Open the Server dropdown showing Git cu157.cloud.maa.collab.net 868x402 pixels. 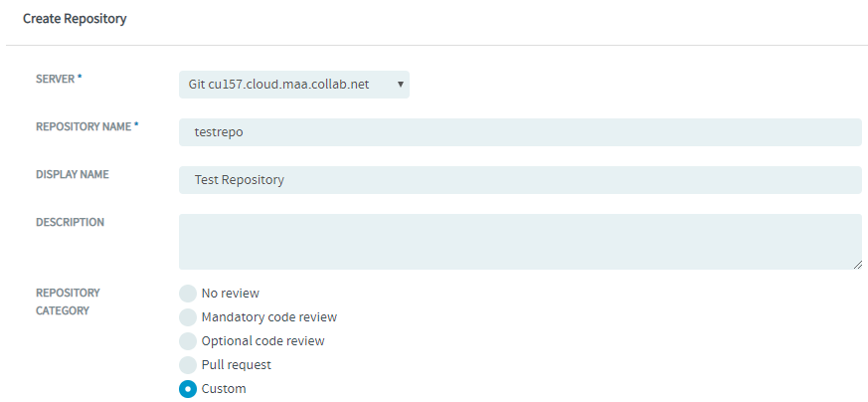(x=294, y=85)
